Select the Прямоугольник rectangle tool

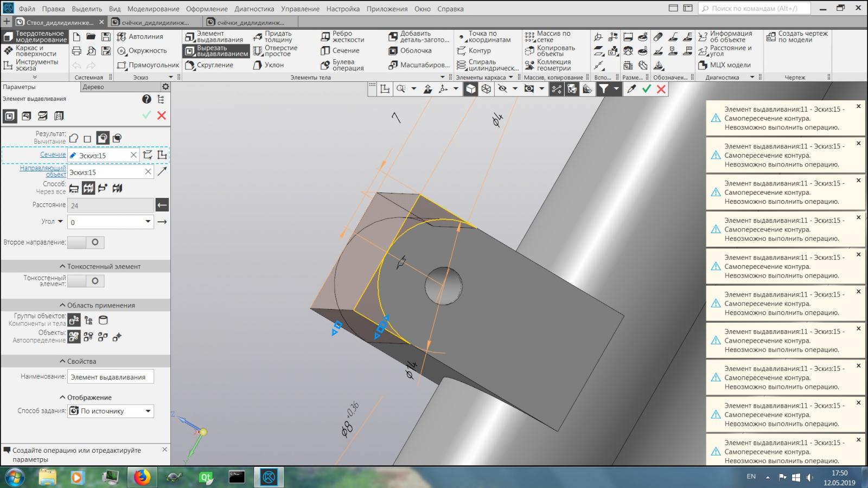pos(148,65)
